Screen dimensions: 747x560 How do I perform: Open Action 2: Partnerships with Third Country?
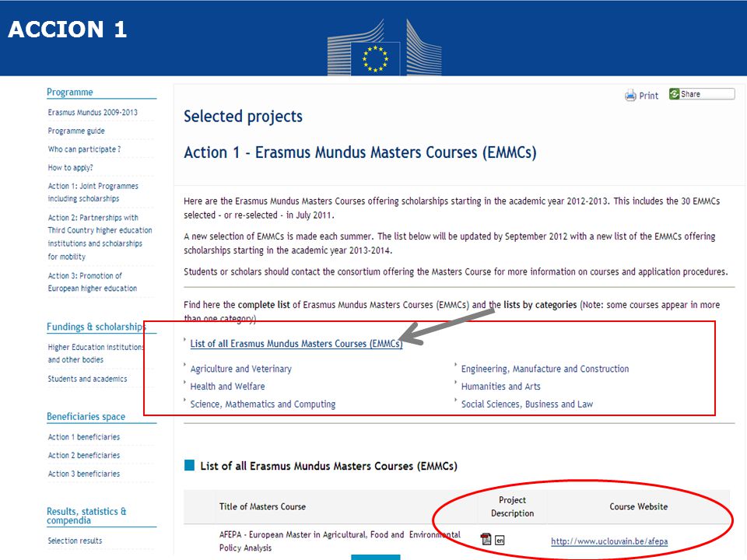[100, 237]
